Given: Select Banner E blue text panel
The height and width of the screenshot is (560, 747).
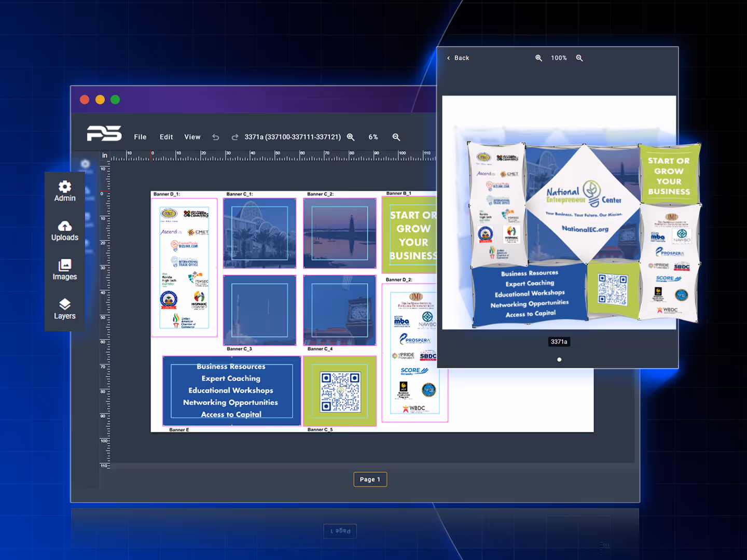Looking at the screenshot, I should tap(231, 391).
